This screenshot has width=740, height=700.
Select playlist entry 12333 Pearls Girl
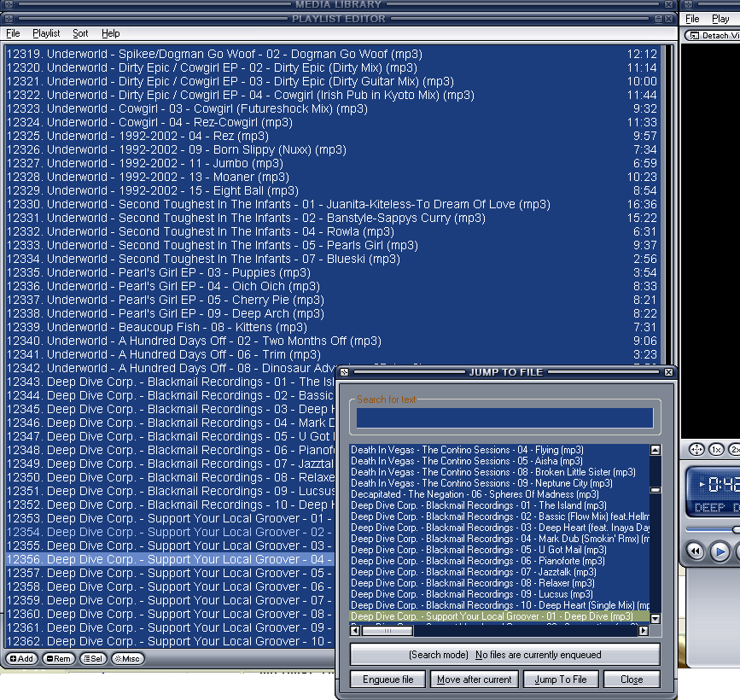click(x=332, y=246)
